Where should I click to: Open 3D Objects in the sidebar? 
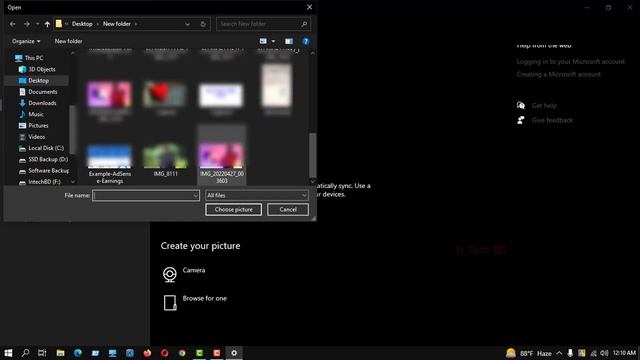click(37, 69)
